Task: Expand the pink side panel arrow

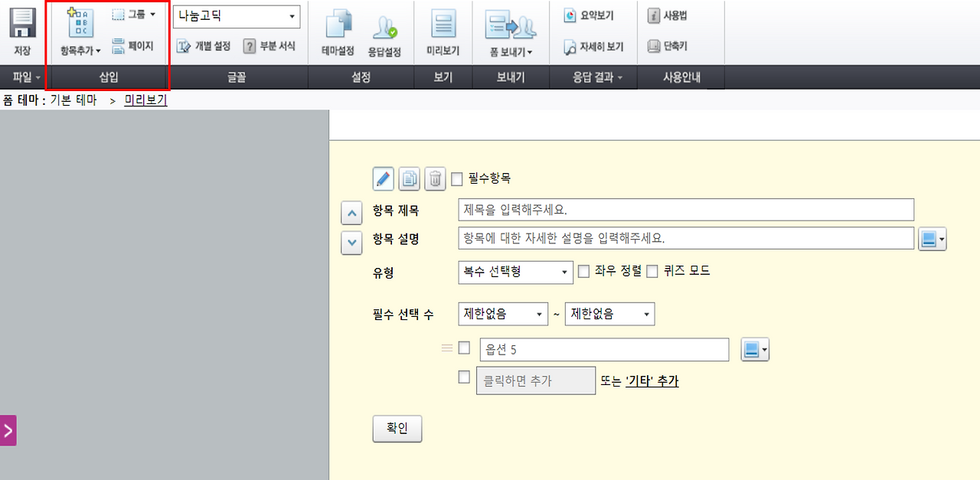Action: click(x=8, y=430)
